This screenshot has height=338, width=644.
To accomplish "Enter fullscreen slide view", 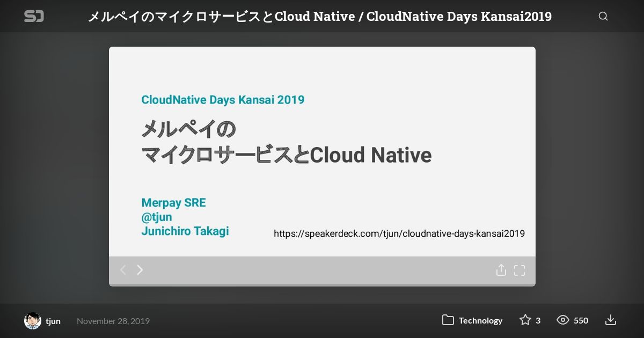I will pyautogui.click(x=519, y=270).
